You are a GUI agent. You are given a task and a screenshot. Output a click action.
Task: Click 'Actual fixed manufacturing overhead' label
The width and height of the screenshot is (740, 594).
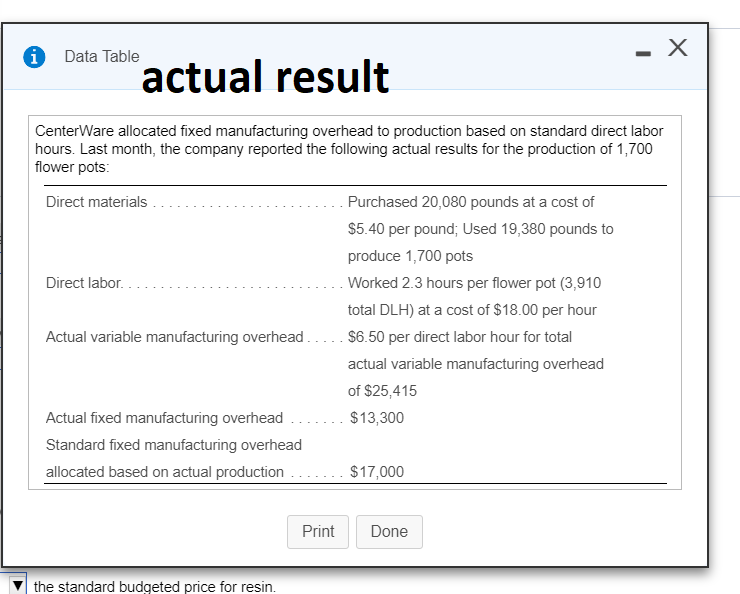(164, 417)
